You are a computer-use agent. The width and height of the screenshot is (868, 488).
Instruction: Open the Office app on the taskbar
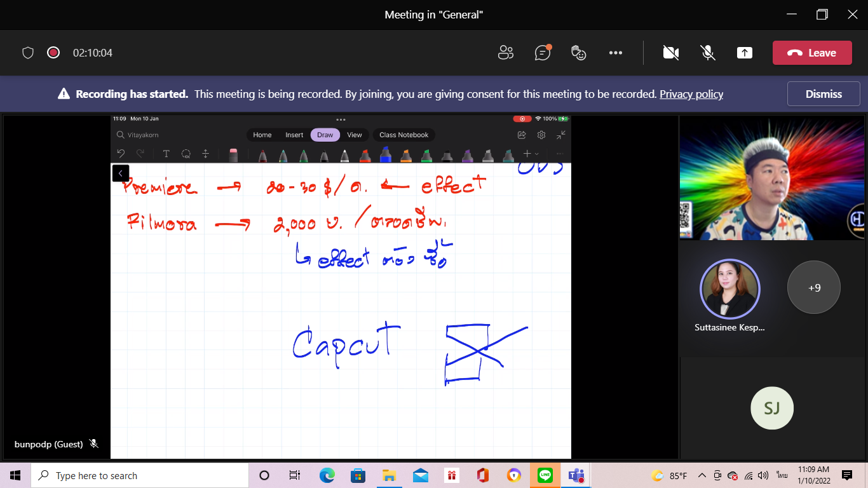click(x=482, y=475)
